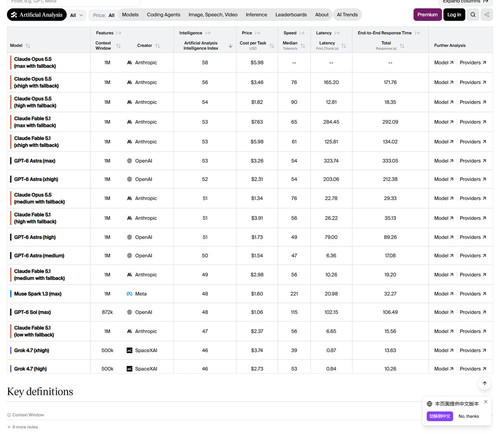Sort by Total response time column

(x=402, y=46)
